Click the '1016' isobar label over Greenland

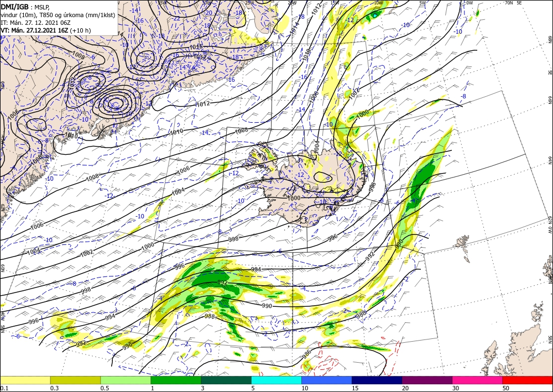coord(196,47)
